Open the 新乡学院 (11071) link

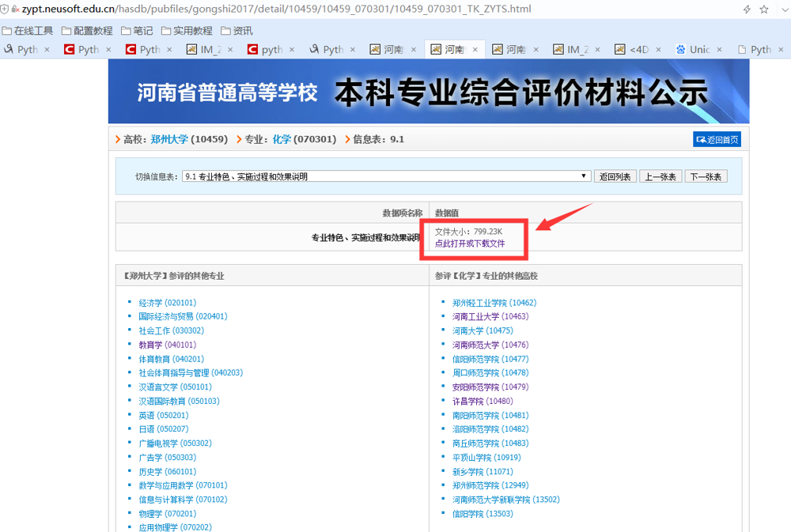(483, 471)
